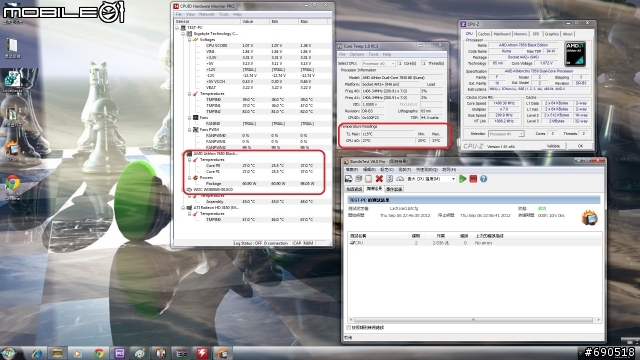
Task: Collapse the AMD Athlon 7850 Black node
Action: tap(183, 153)
